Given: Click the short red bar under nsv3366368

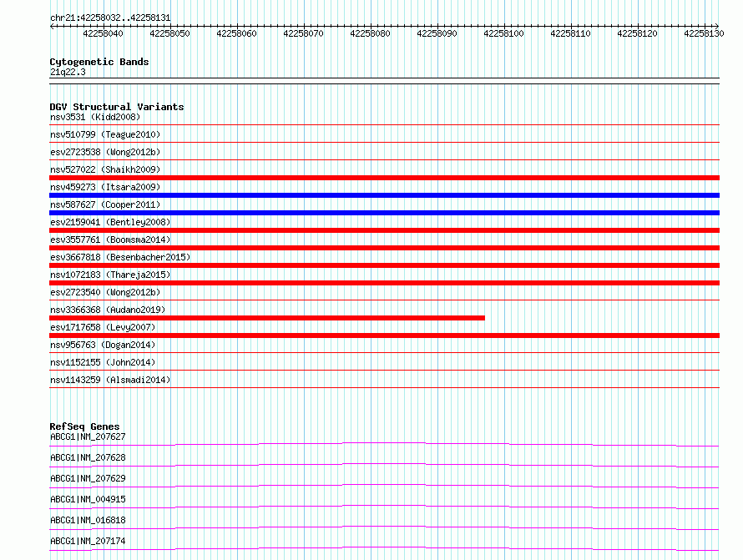Looking at the screenshot, I should click(x=267, y=318).
